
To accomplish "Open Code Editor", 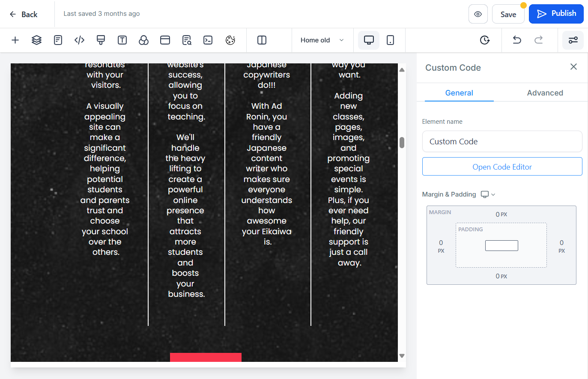I will 502,167.
